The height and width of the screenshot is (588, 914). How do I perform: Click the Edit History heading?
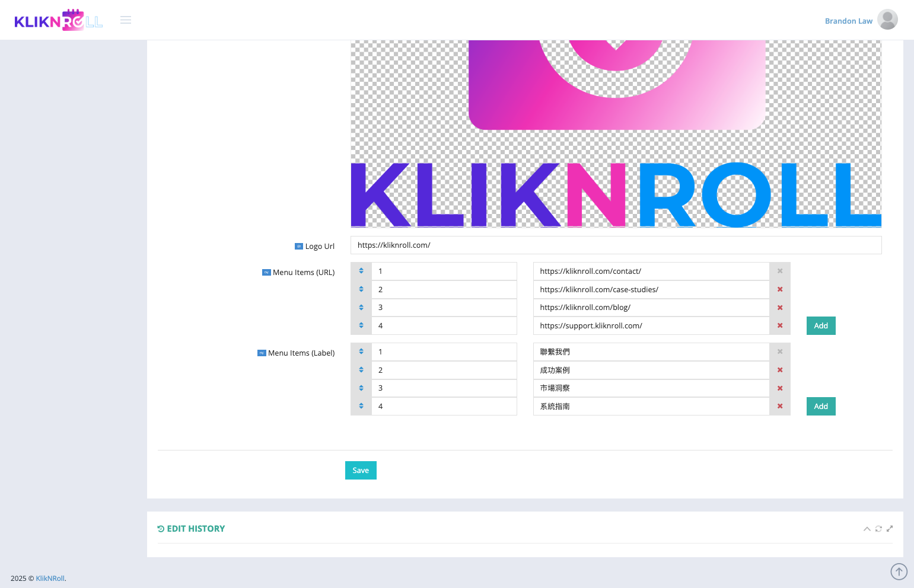pyautogui.click(x=191, y=529)
